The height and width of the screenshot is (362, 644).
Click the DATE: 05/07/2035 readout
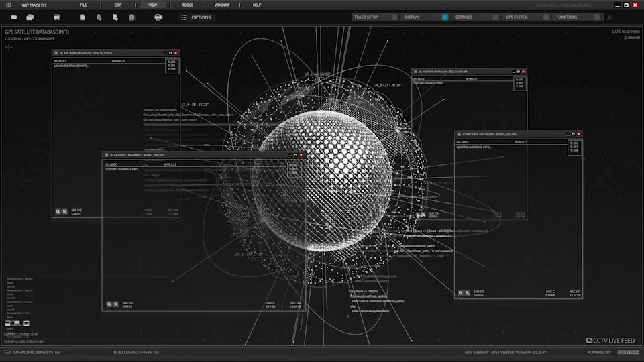click(x=625, y=32)
